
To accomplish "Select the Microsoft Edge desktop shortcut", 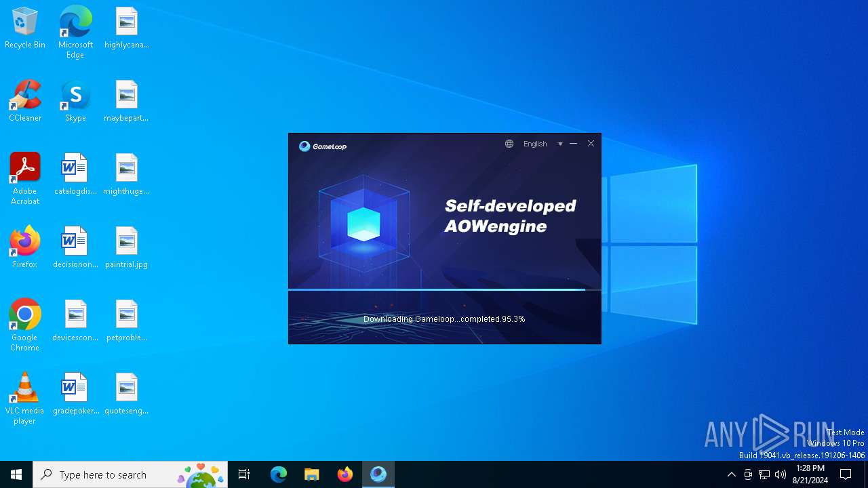I will [x=75, y=33].
